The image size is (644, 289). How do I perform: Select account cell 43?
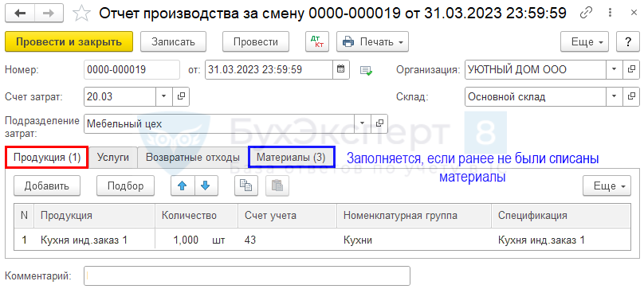tap(287, 240)
